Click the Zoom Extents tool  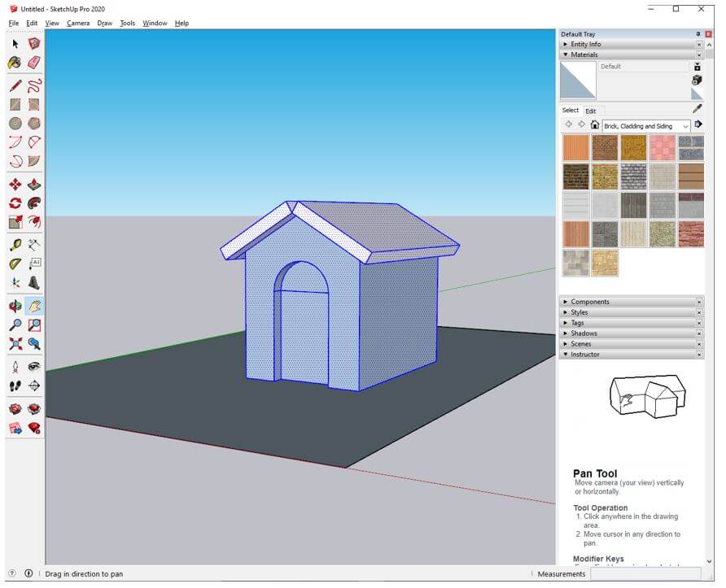pos(15,344)
